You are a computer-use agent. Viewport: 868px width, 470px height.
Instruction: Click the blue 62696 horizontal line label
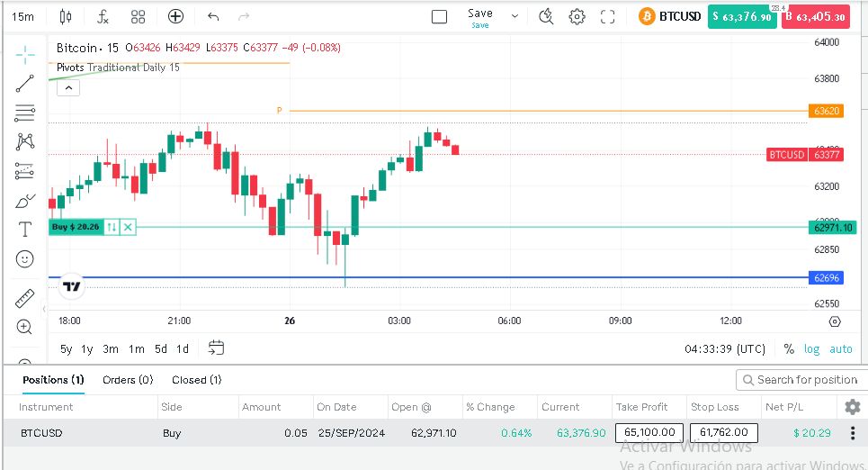point(827,277)
